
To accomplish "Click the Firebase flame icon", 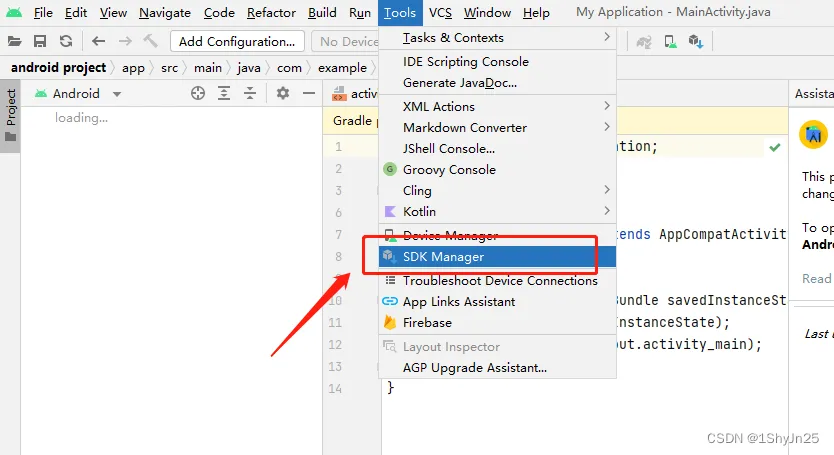I will [390, 322].
